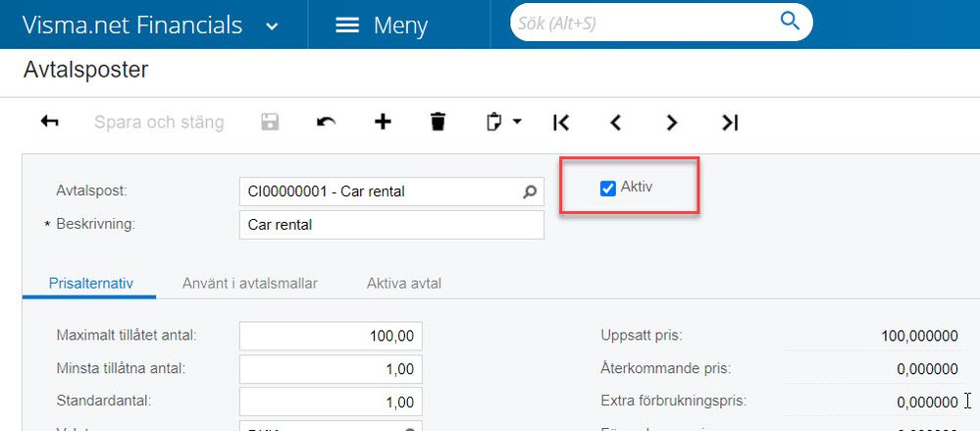Click the Extra förbrukningspris label

click(x=674, y=401)
